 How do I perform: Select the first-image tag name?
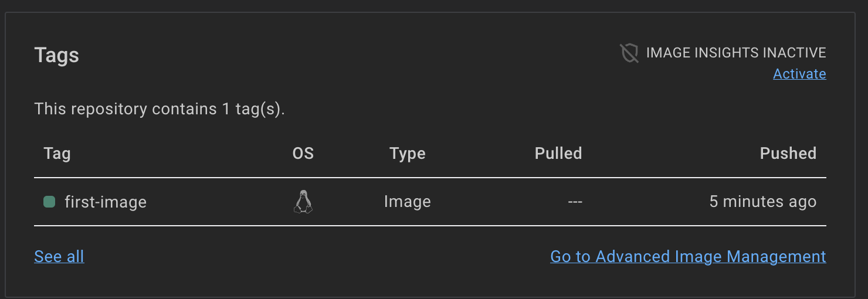click(x=106, y=202)
